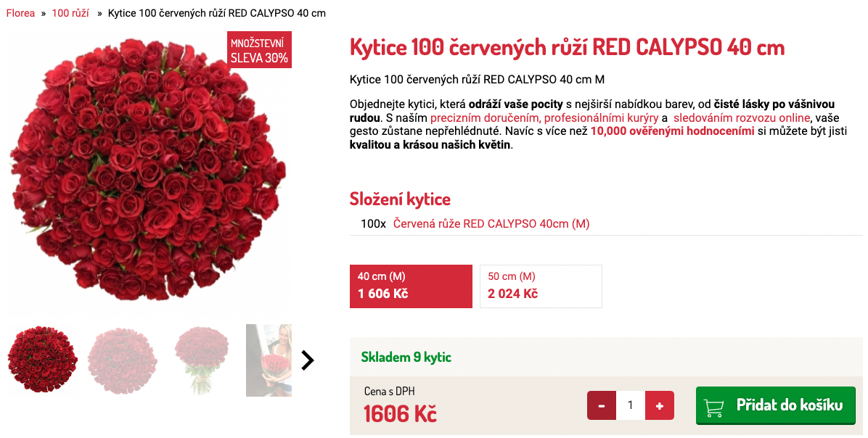Click the quantity number input field

click(630, 405)
